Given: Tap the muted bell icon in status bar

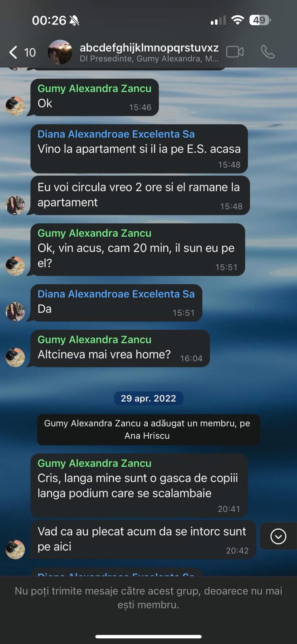Looking at the screenshot, I should click(x=74, y=20).
